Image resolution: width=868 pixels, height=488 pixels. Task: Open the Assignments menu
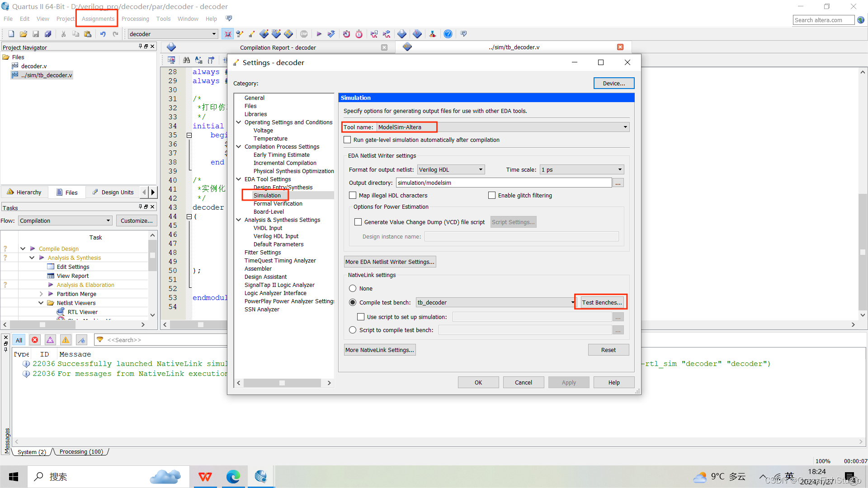pyautogui.click(x=97, y=19)
